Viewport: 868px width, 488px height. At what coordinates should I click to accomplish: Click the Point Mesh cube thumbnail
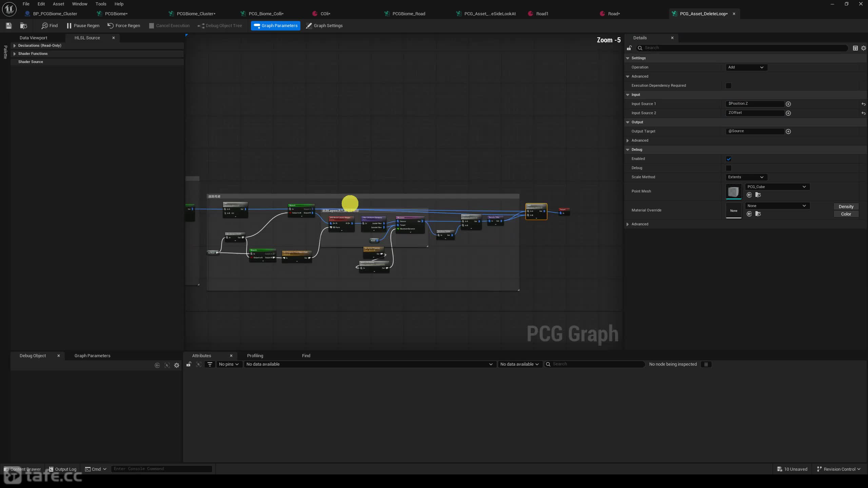(x=733, y=192)
